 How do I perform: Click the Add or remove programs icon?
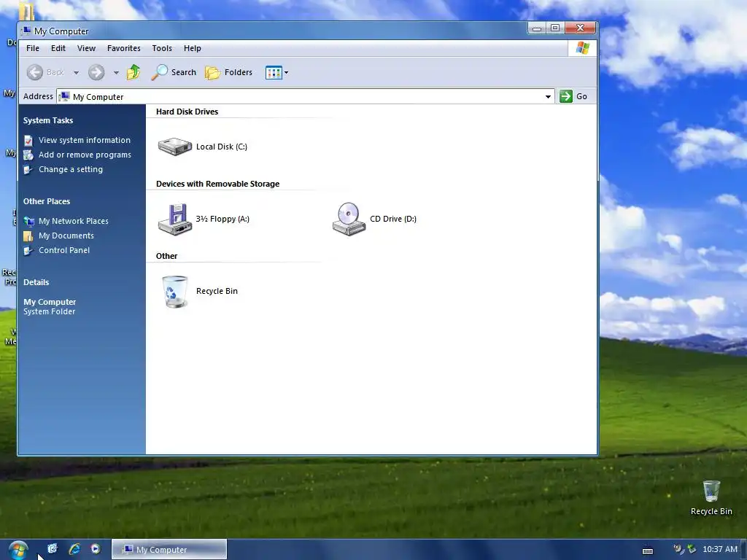(x=28, y=155)
